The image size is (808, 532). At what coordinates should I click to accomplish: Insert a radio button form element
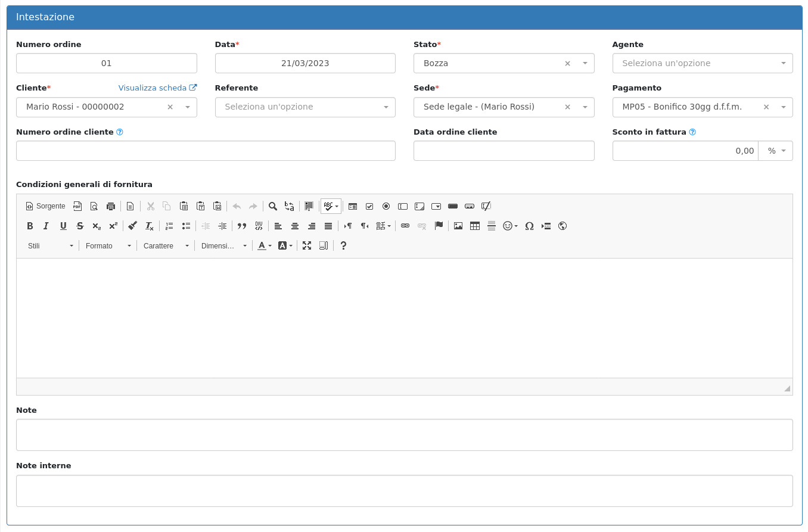[x=386, y=206]
